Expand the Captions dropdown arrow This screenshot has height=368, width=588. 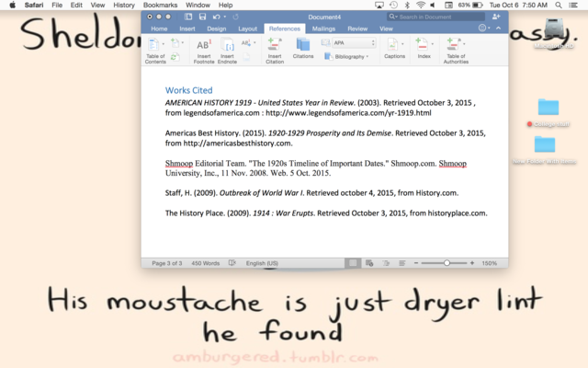pos(402,44)
